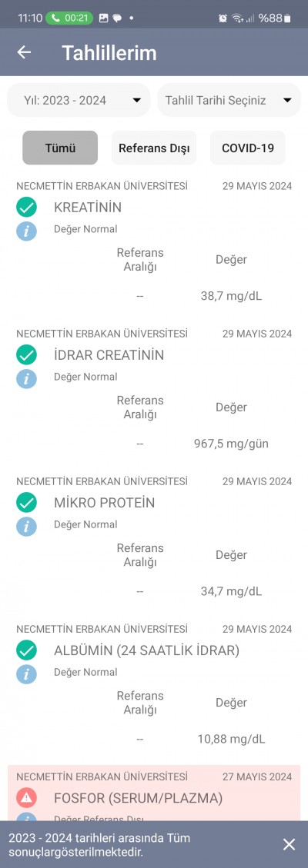The width and height of the screenshot is (308, 868).
Task: Tap the ongoing call timer pill
Action: click(69, 18)
